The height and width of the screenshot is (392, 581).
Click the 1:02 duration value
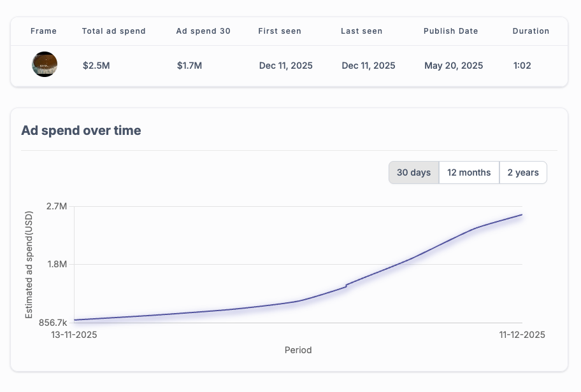tap(522, 66)
